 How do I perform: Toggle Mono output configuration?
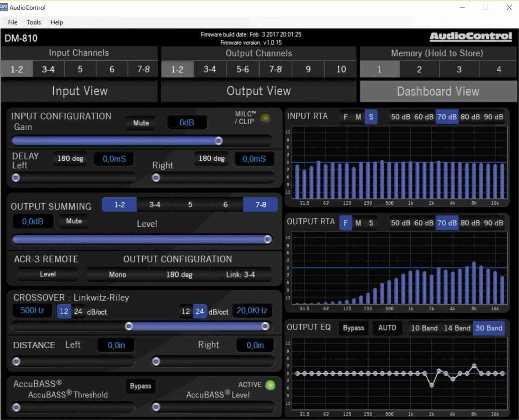click(x=118, y=275)
